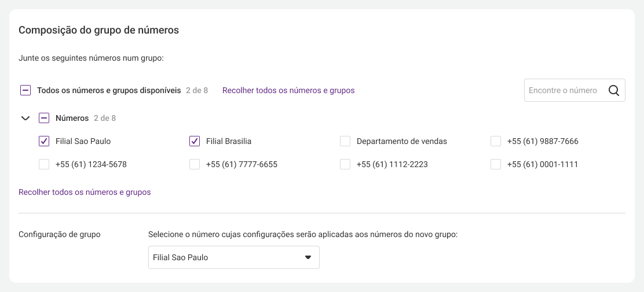Select the +55 (61) 1234-5678 checkbox
This screenshot has width=644, height=292.
click(x=44, y=164)
